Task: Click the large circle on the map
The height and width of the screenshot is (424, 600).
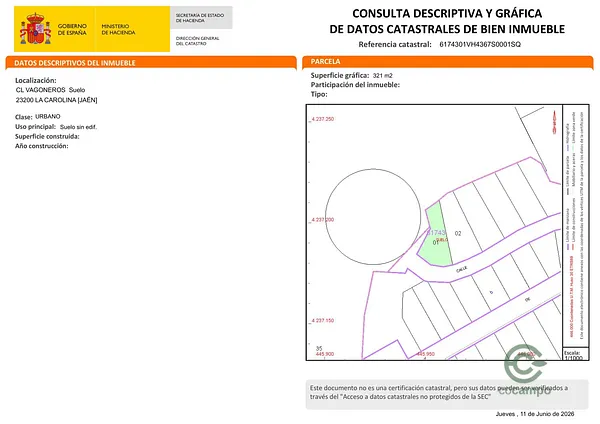Action: tap(373, 217)
